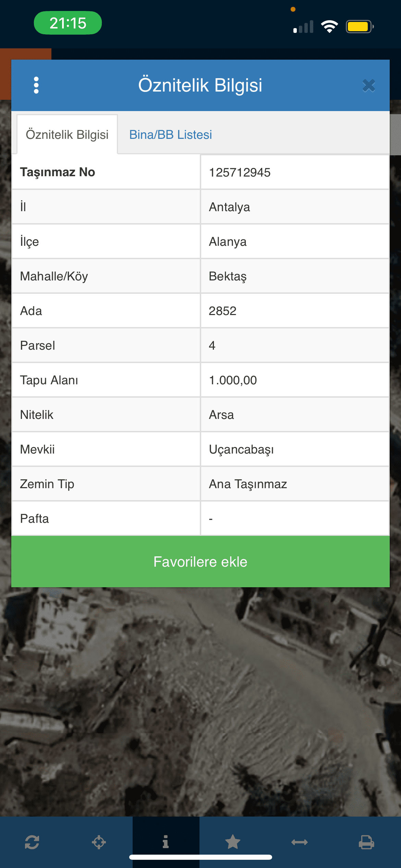This screenshot has height=868, width=401.
Task: Tap the Taşınmaz No value 125712945
Action: coord(240,172)
